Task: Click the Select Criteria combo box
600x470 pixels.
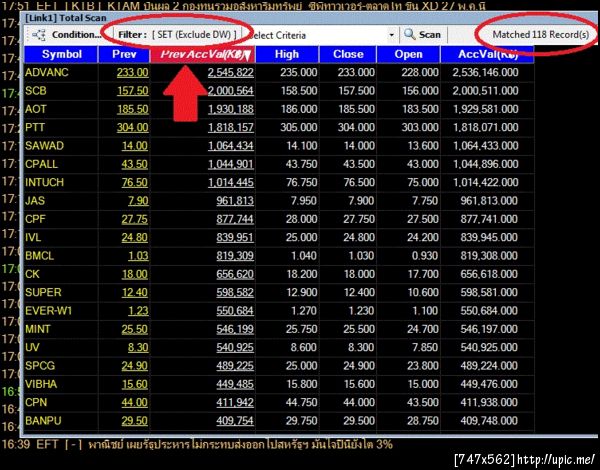Action: coord(321,35)
